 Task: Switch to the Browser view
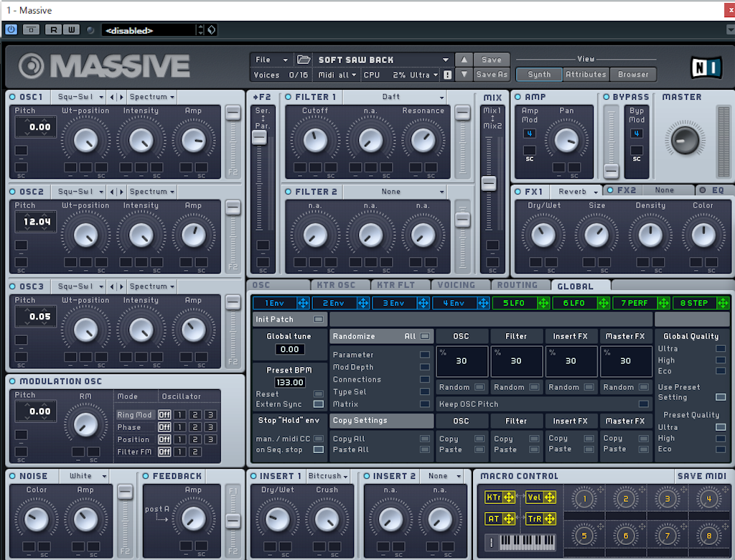[633, 74]
